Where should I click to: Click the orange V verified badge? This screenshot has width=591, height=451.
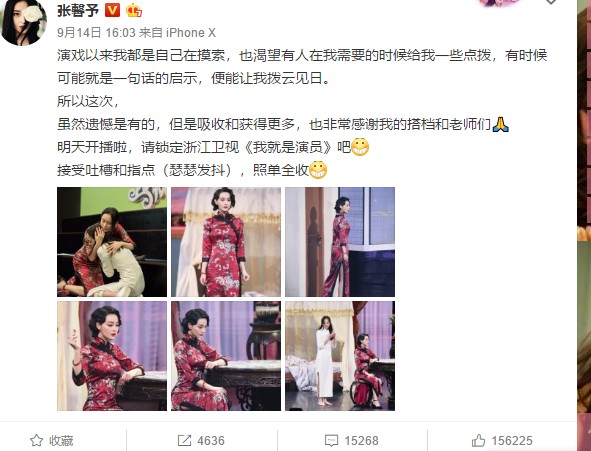click(112, 11)
